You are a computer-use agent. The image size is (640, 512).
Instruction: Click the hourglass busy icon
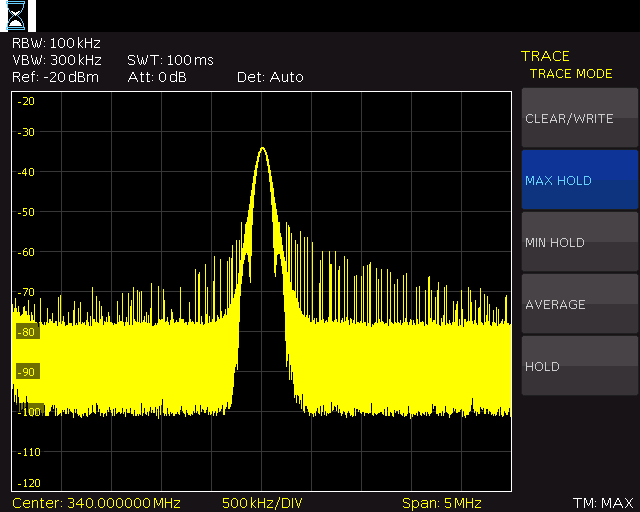coord(16,16)
